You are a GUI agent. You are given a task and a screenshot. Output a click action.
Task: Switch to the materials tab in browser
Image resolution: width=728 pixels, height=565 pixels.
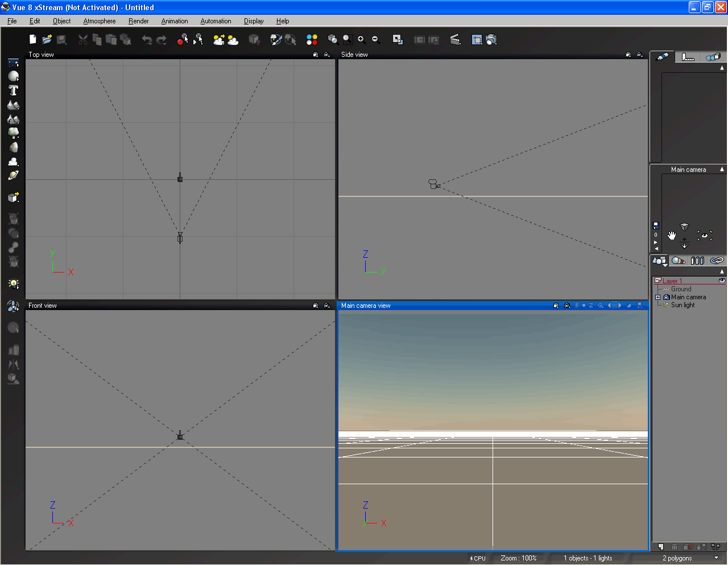678,261
